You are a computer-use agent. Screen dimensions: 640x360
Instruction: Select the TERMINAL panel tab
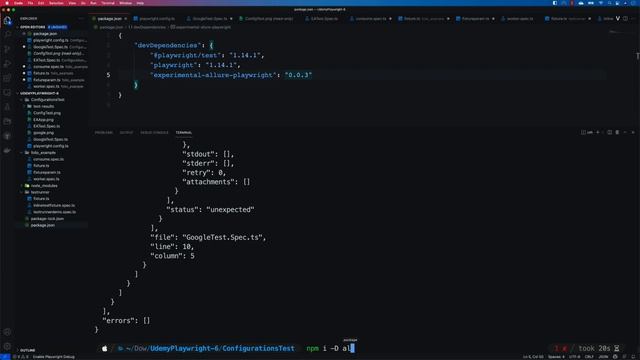(x=184, y=132)
